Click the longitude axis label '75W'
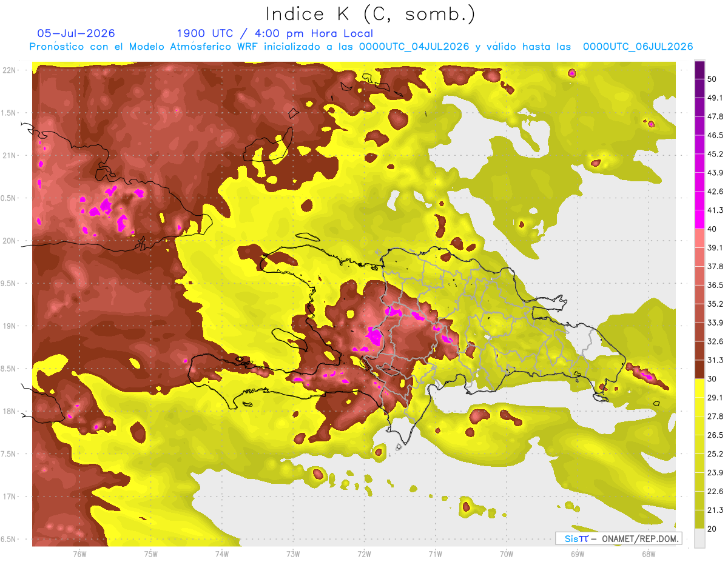The image size is (728, 562). click(151, 554)
